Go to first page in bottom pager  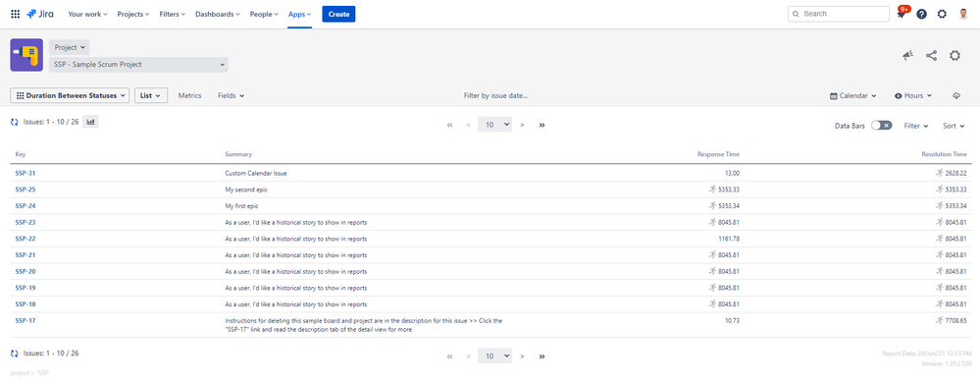[x=449, y=357]
